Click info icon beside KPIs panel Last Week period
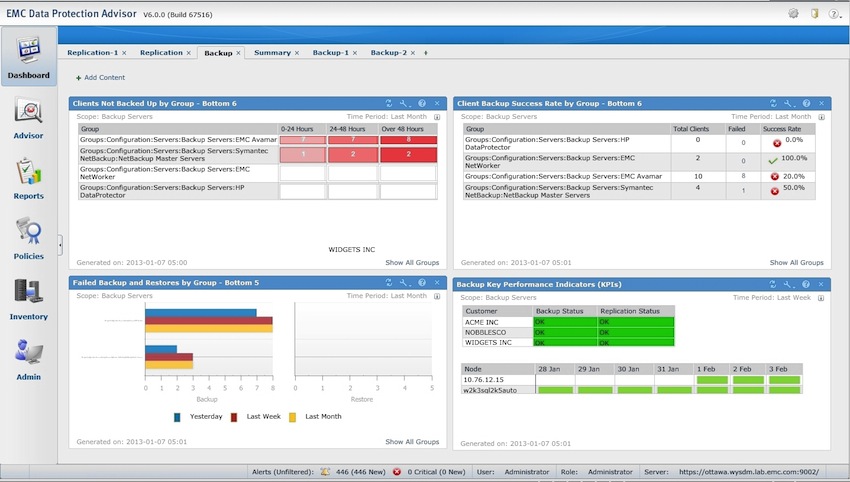850x482 pixels. coord(821,298)
